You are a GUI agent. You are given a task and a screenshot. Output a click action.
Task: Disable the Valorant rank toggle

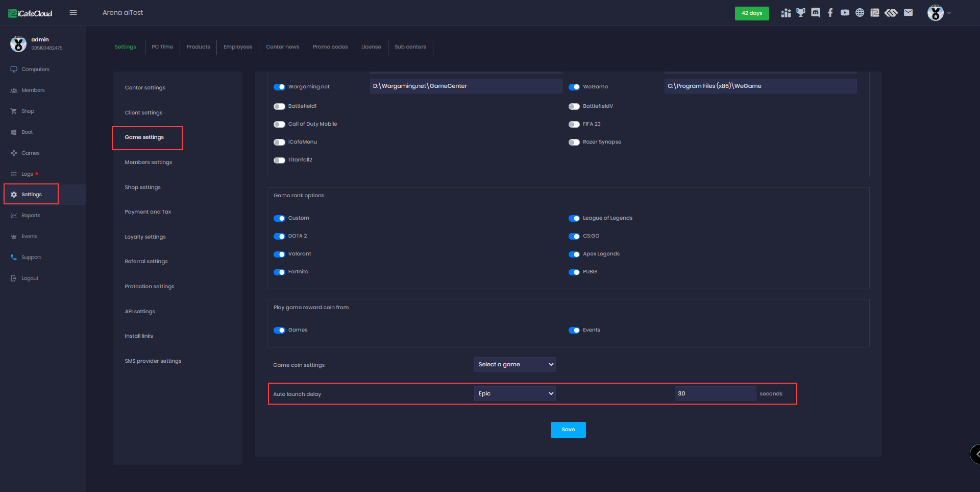pos(279,254)
